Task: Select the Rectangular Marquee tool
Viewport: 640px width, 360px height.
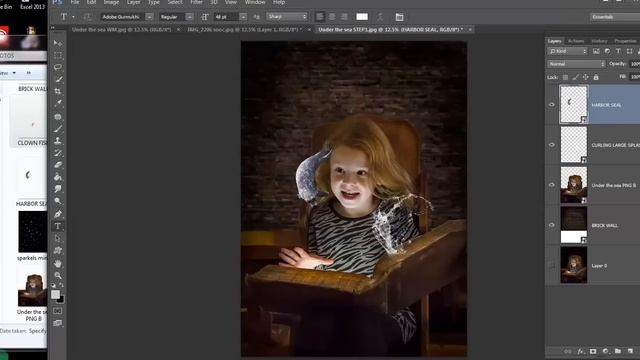Action: (58, 55)
